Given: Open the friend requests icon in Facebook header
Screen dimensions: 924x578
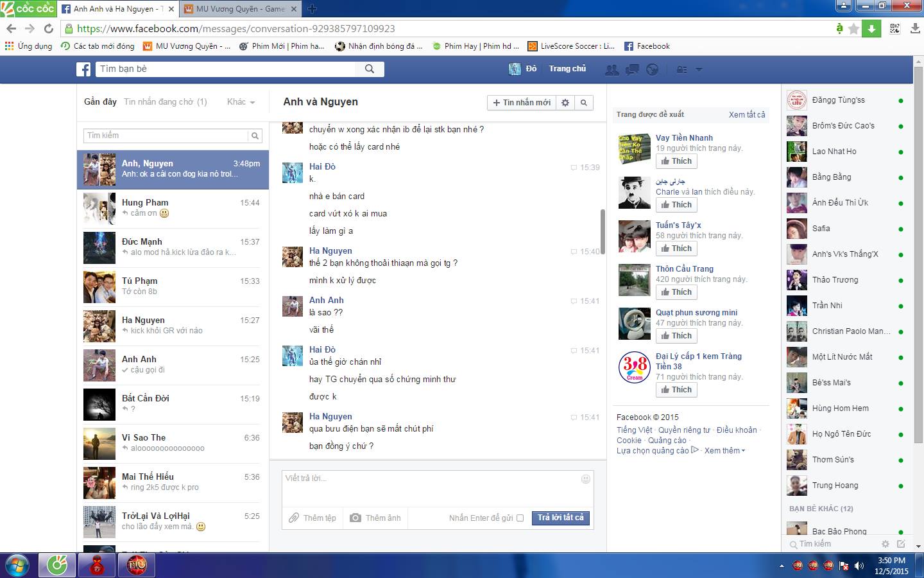Looking at the screenshot, I should click(x=612, y=69).
